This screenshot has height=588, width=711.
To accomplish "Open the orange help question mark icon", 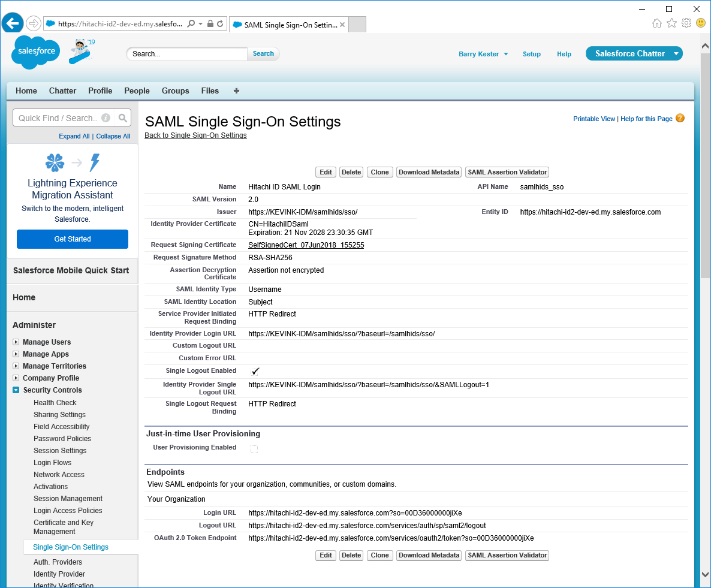I will [680, 118].
